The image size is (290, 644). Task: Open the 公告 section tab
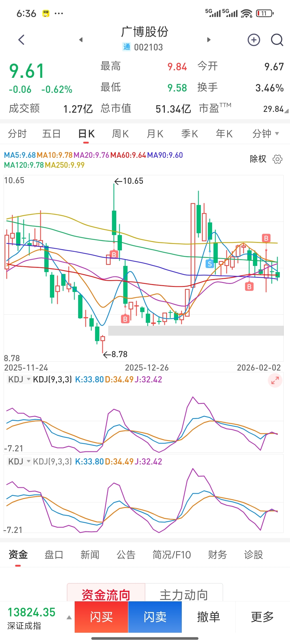point(126,555)
